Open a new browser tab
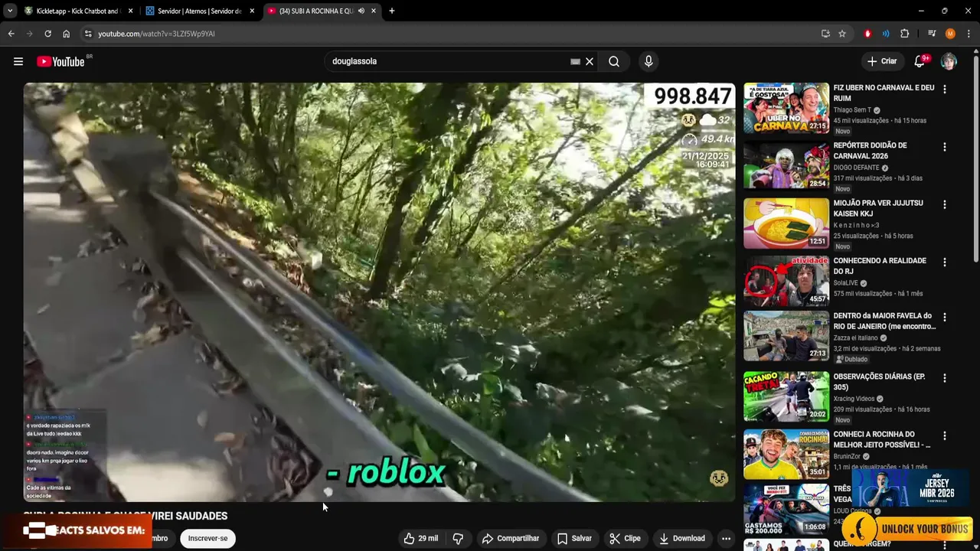Screen dimensions: 980x551 tap(392, 11)
